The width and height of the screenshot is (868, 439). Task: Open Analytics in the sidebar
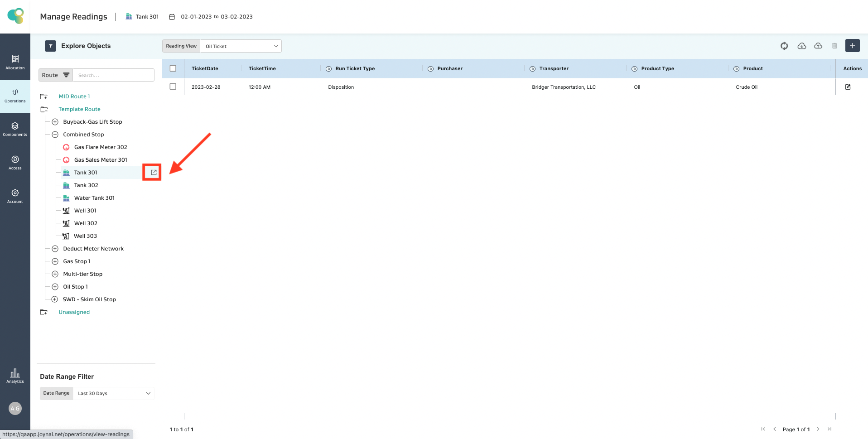[x=15, y=376]
